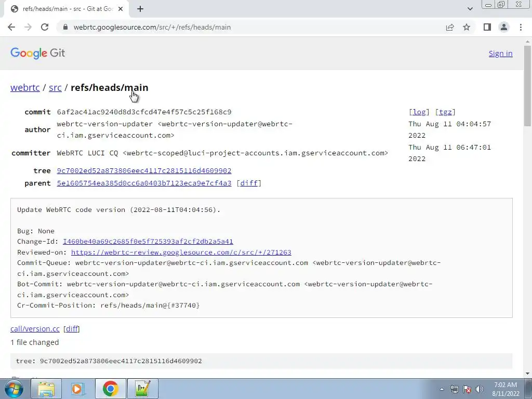532x399 pixels.
Task: Open the Action Center flag icon
Action: 467,389
